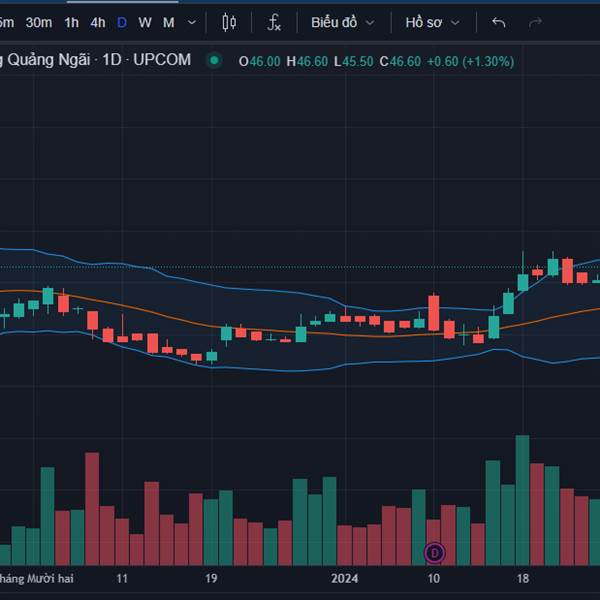600x600 pixels.
Task: Click the redo arrow icon
Action: (x=535, y=23)
